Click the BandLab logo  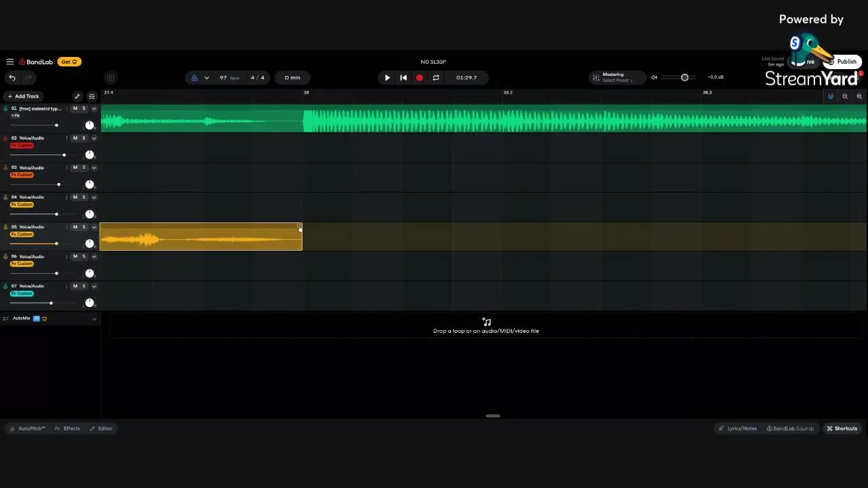click(x=36, y=62)
